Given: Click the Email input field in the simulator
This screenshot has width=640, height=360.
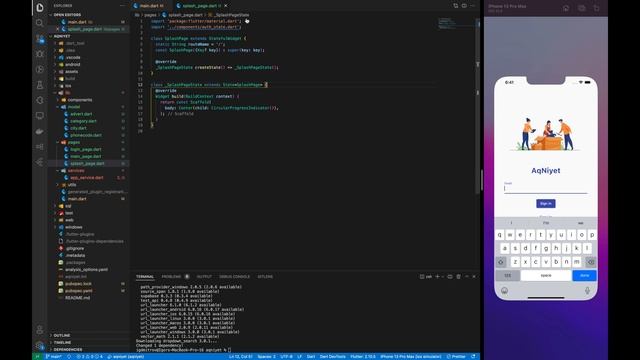Looking at the screenshot, I should pyautogui.click(x=546, y=188).
